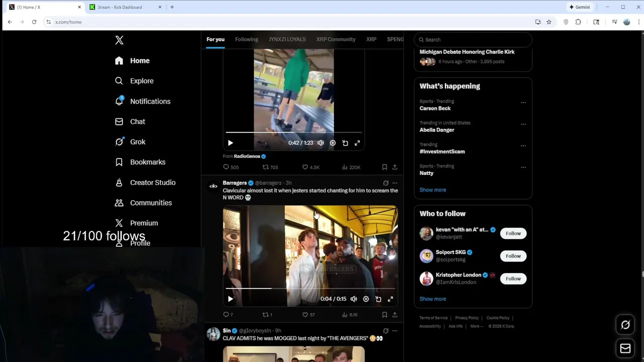Open Grok from the sidebar
The height and width of the screenshot is (362, 644).
coord(130,142)
